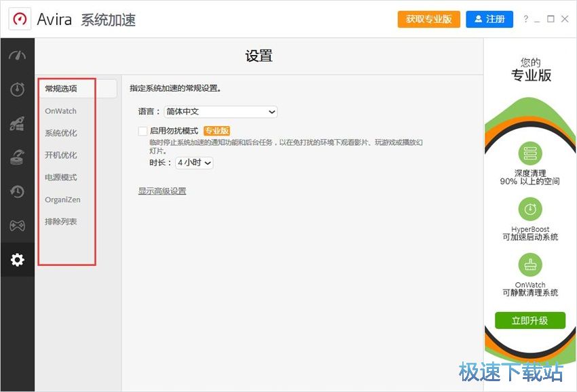Select the 系统优化 settings tab

61,133
